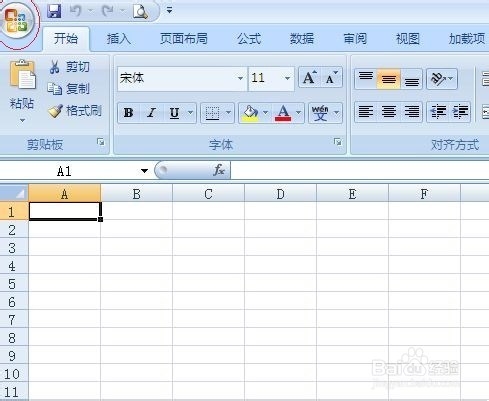Open the font name dropdown arrow
Screen dimensions: 489x401
pyautogui.click(x=240, y=78)
